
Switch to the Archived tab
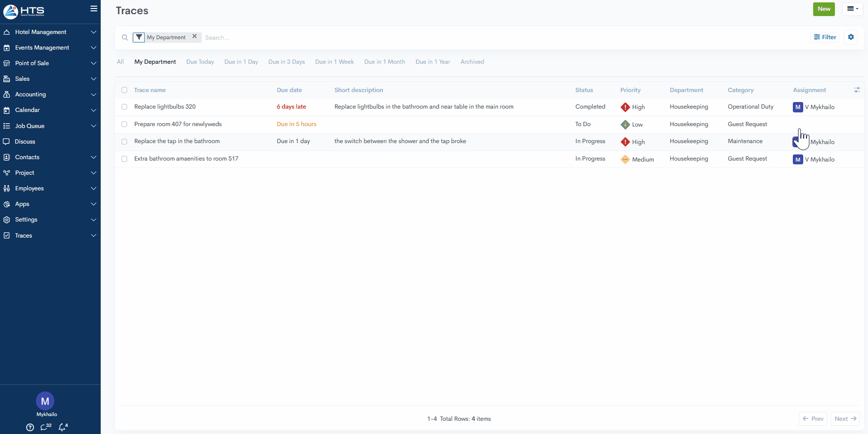click(472, 62)
